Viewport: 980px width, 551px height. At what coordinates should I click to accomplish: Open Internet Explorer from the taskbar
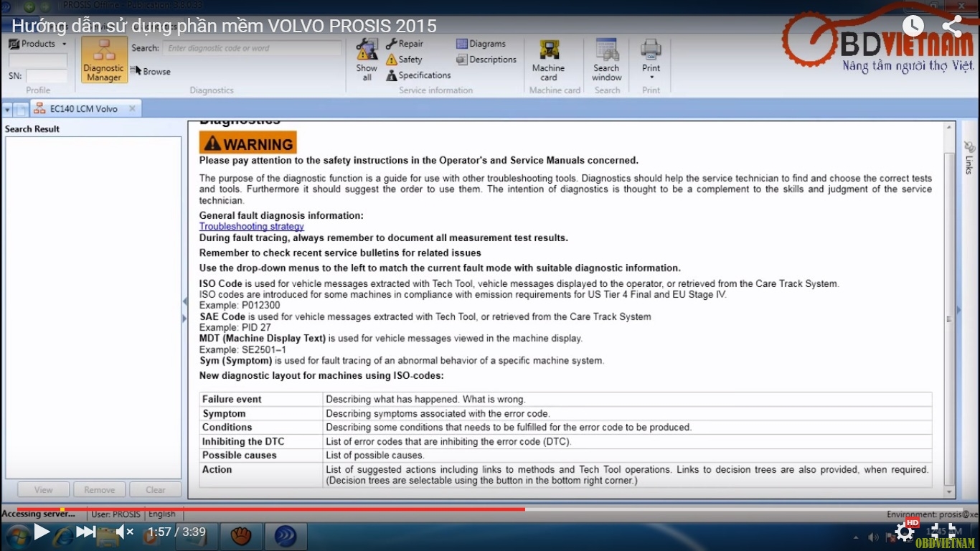(63, 535)
